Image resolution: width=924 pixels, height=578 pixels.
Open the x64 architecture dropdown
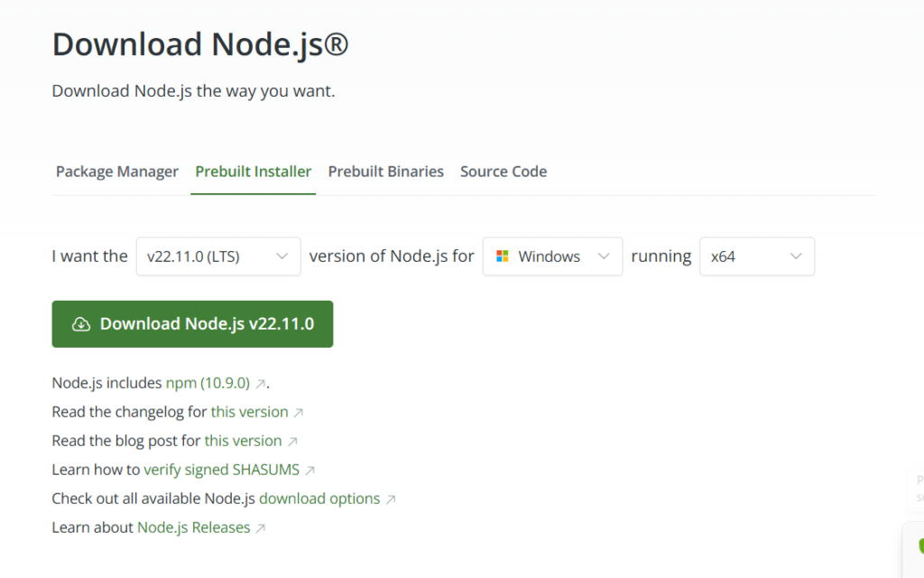[x=757, y=256]
